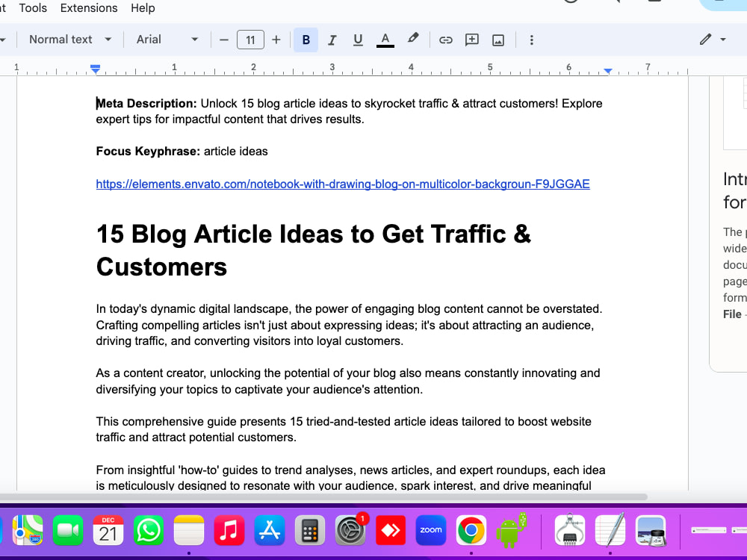Open the editing mode pencil dropdown
This screenshot has height=560, width=747.
pos(712,40)
